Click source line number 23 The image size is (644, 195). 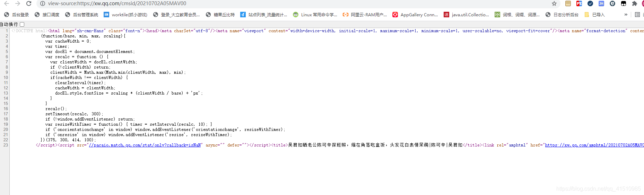click(x=6, y=145)
